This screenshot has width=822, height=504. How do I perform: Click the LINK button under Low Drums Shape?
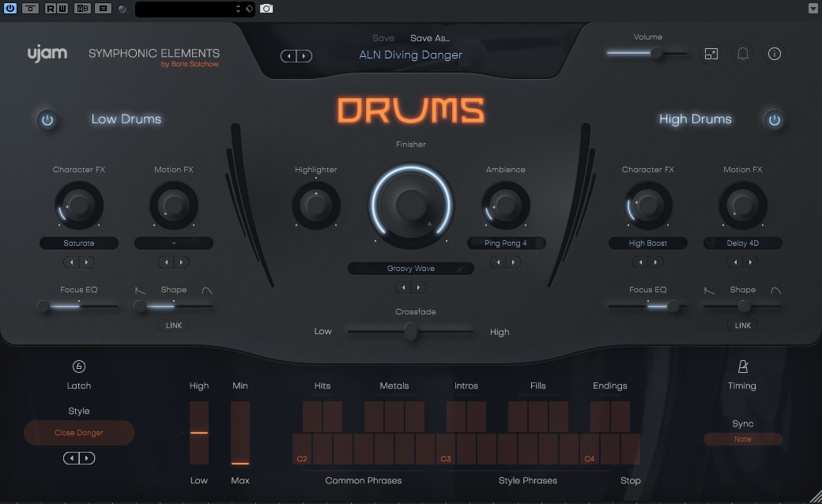(174, 325)
